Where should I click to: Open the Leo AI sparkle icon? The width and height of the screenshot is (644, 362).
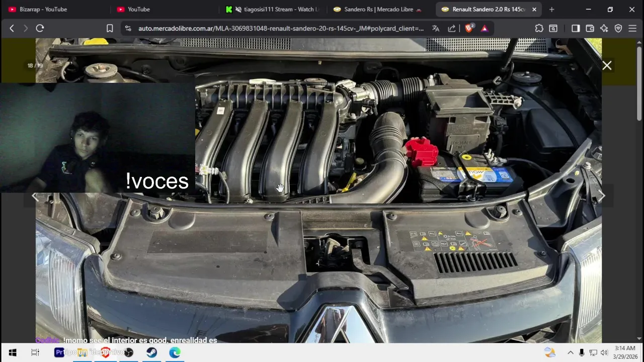604,29
